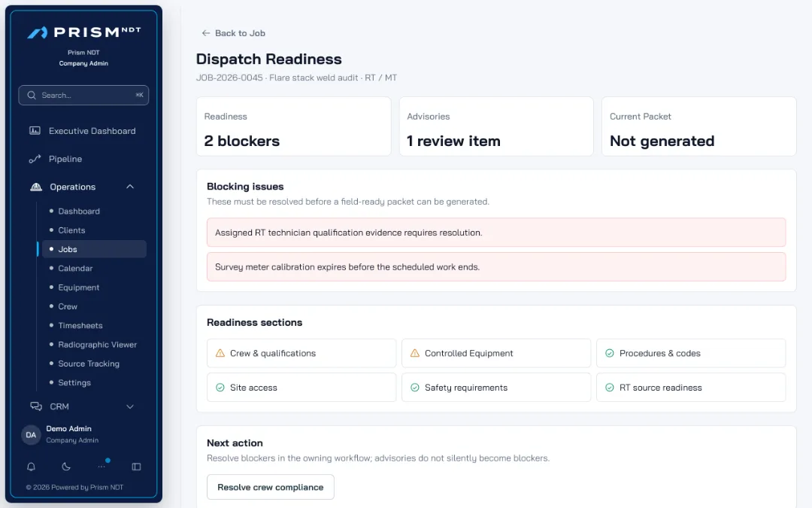Click the Operations hard hat icon

tap(36, 187)
